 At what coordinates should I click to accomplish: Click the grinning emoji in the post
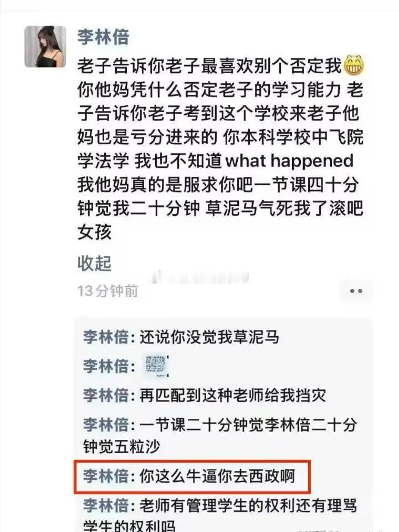click(354, 65)
